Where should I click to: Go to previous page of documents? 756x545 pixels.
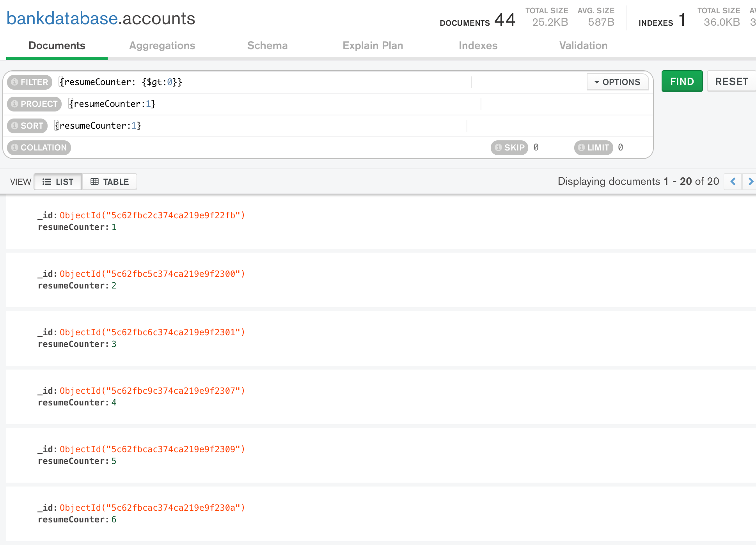733,182
